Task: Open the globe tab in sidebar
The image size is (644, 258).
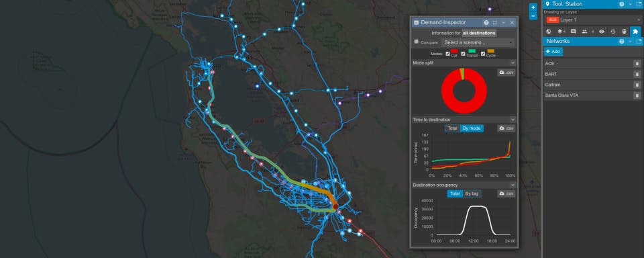Action: coord(548,32)
